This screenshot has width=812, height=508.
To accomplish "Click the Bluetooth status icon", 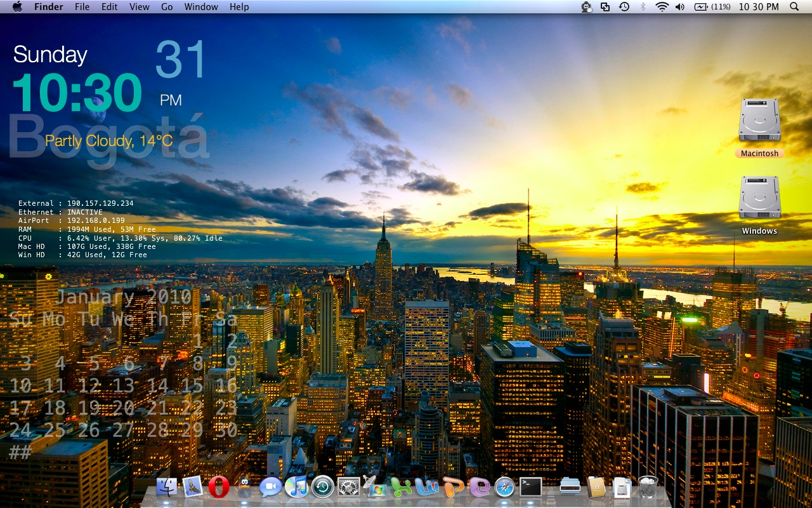I will click(643, 6).
